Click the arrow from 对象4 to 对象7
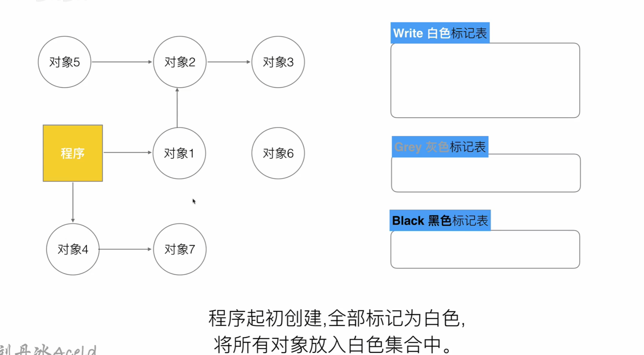The image size is (644, 355). point(125,249)
